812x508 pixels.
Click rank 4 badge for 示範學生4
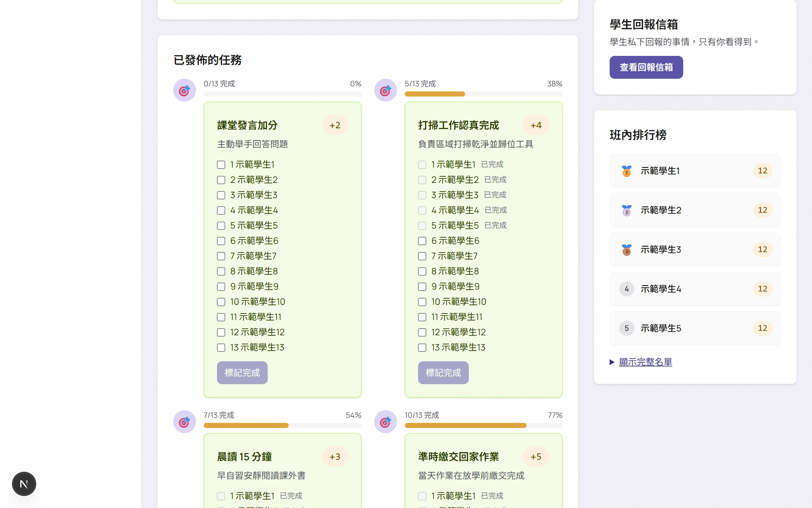pos(626,289)
